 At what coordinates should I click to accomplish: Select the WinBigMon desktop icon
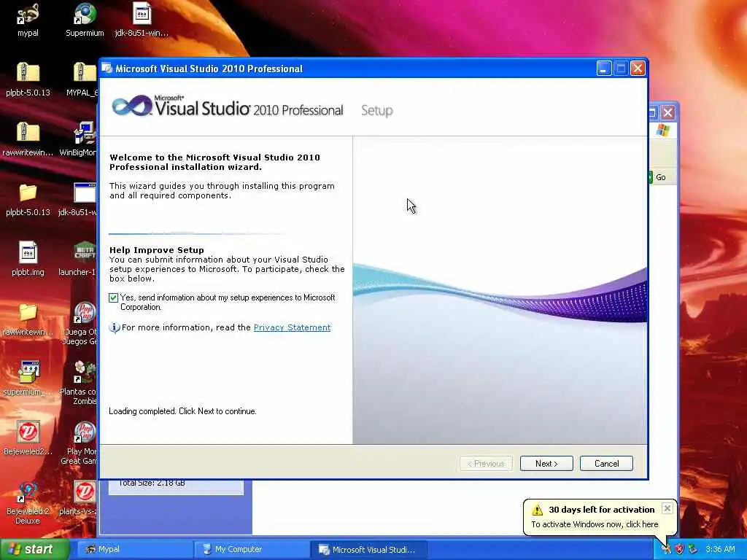85,133
